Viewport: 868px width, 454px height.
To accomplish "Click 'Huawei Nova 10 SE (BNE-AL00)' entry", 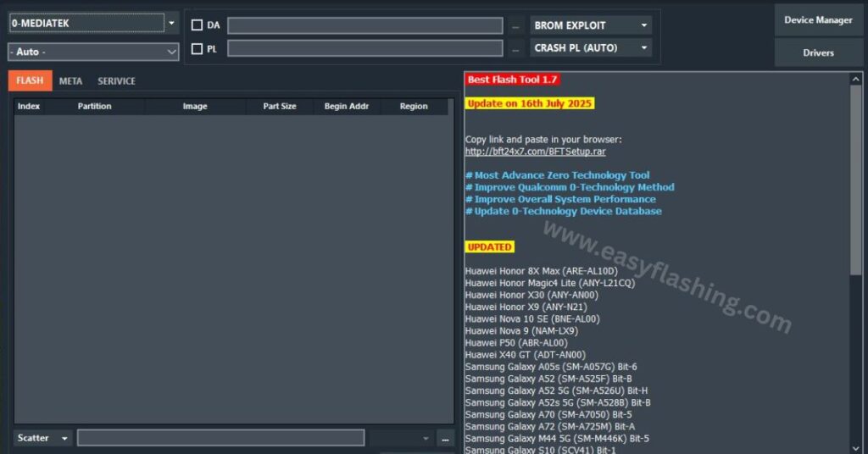I will (x=532, y=319).
